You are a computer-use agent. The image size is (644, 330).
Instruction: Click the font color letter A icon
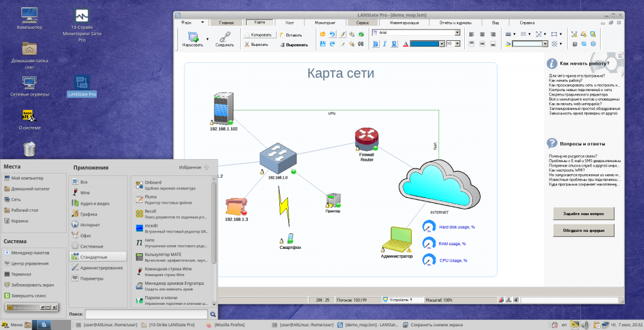(x=406, y=44)
